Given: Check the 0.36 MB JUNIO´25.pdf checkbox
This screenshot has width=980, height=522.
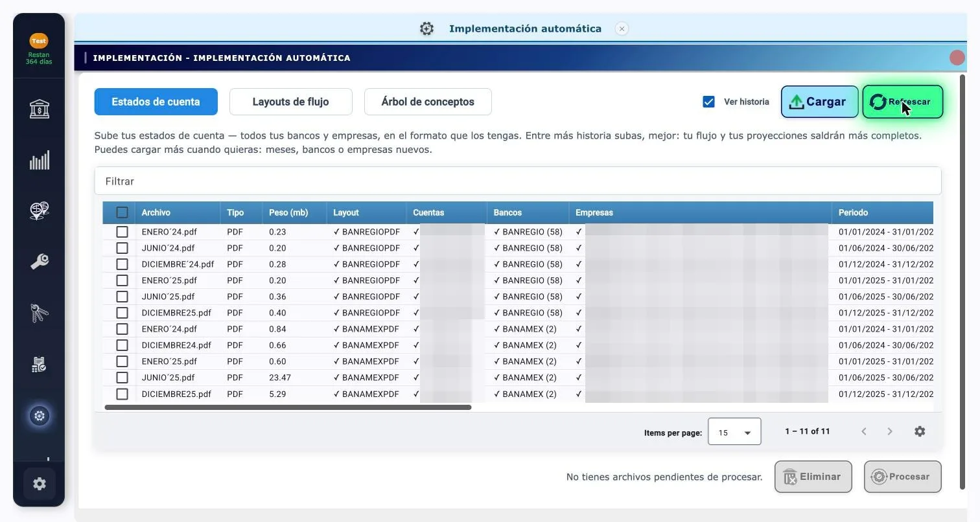Looking at the screenshot, I should 122,297.
